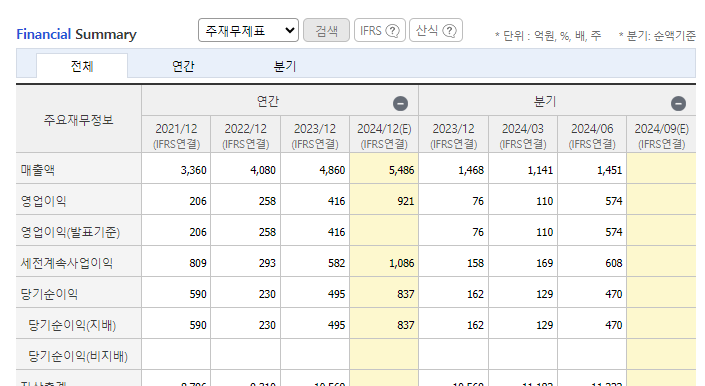The image size is (705, 386).
Task: Click the 2024/12(E) column header
Action: [384, 134]
